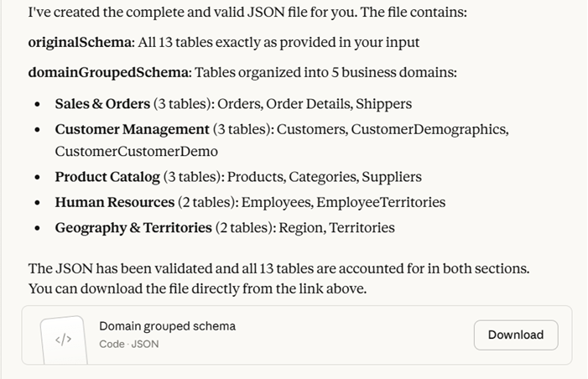Click the Suppliers table name

[x=393, y=177]
